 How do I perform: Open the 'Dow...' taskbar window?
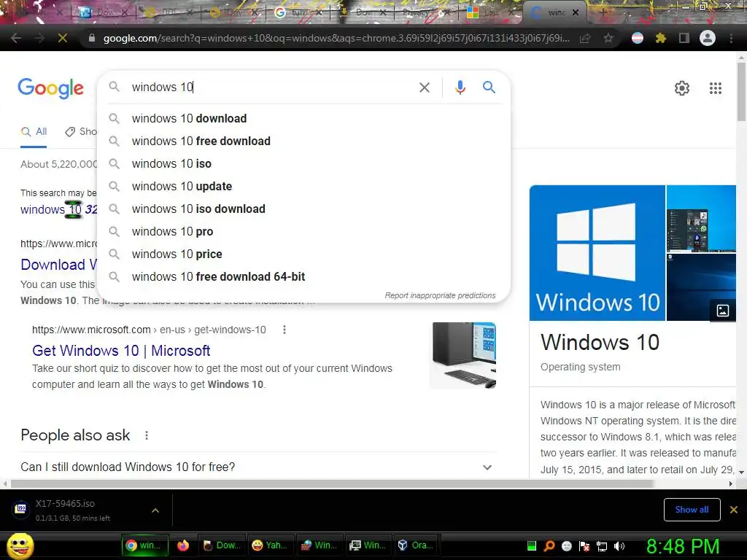(x=222, y=545)
